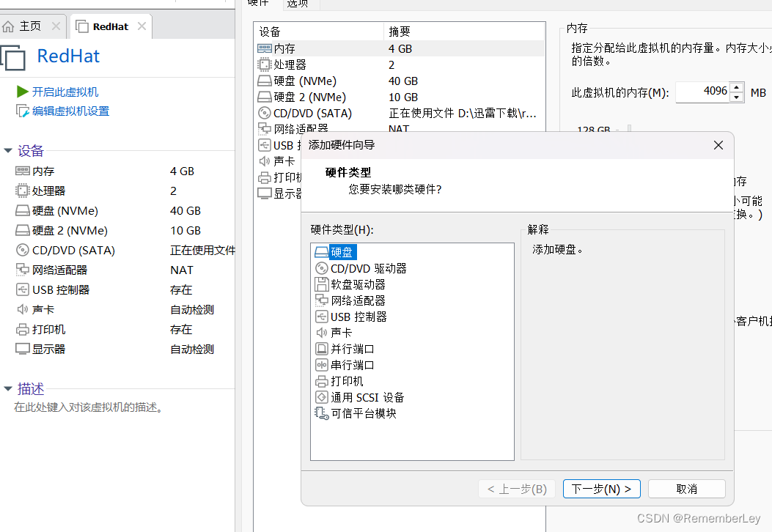
Task: Click value 2 beside 处理器 in sidebar
Action: coord(173,191)
